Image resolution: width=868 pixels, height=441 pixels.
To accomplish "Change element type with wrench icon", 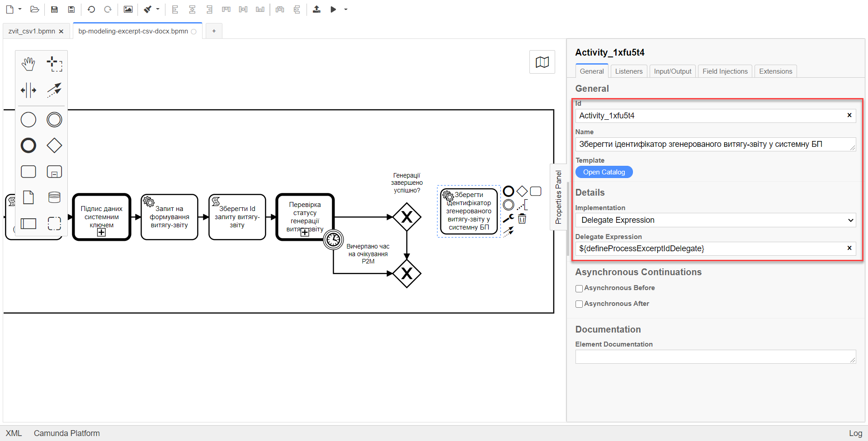I will (509, 219).
